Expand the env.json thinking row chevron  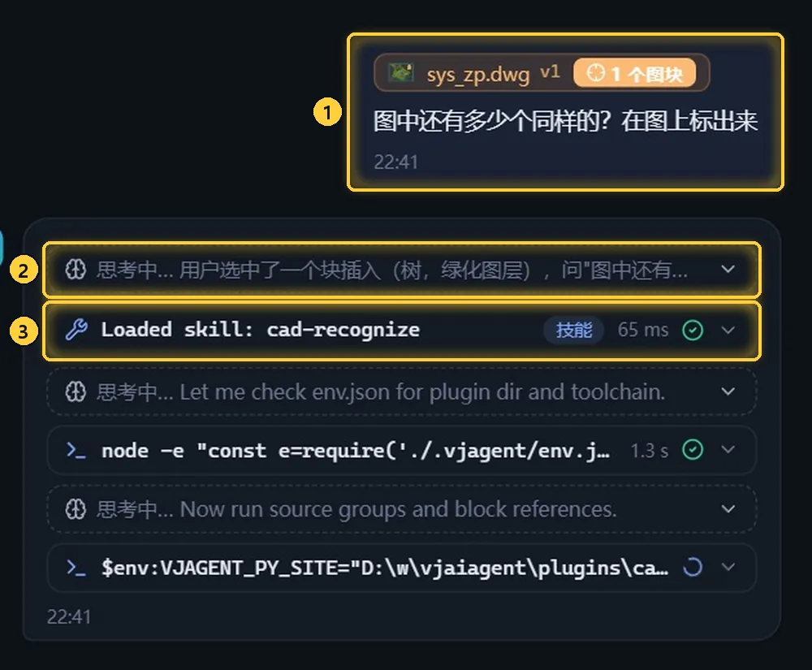pyautogui.click(x=728, y=392)
